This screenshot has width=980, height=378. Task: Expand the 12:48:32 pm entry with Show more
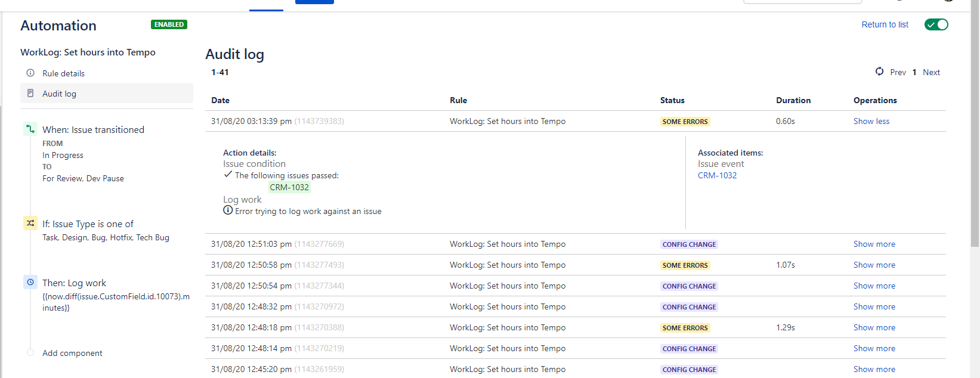pyautogui.click(x=874, y=306)
